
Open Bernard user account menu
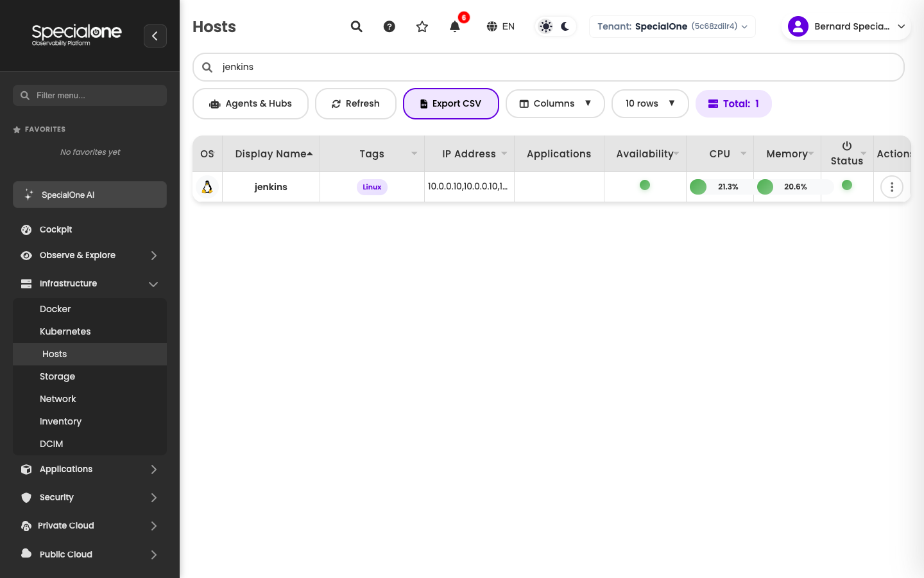tap(846, 26)
